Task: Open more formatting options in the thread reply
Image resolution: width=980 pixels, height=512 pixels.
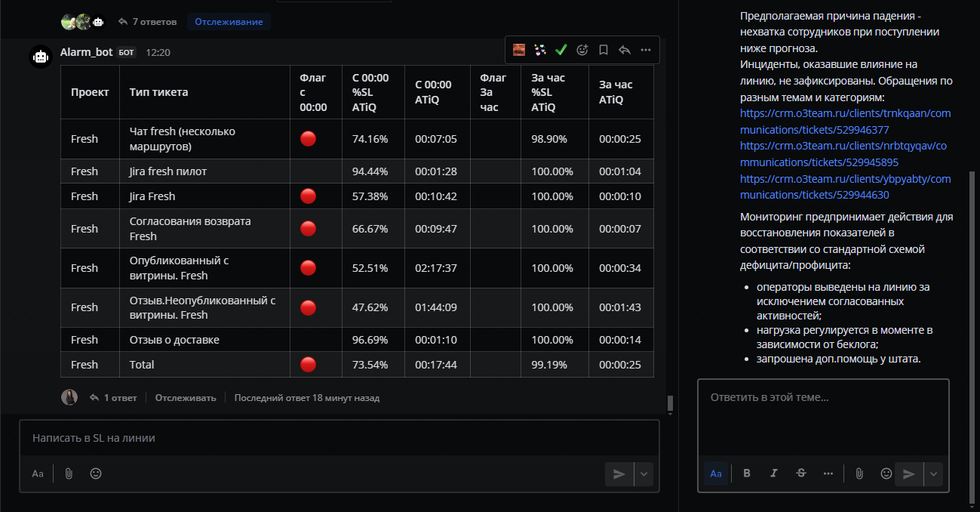Action: coord(828,473)
